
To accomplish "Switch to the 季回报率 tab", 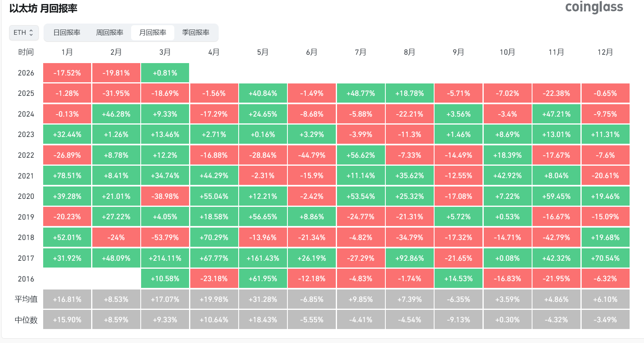I will click(x=195, y=33).
